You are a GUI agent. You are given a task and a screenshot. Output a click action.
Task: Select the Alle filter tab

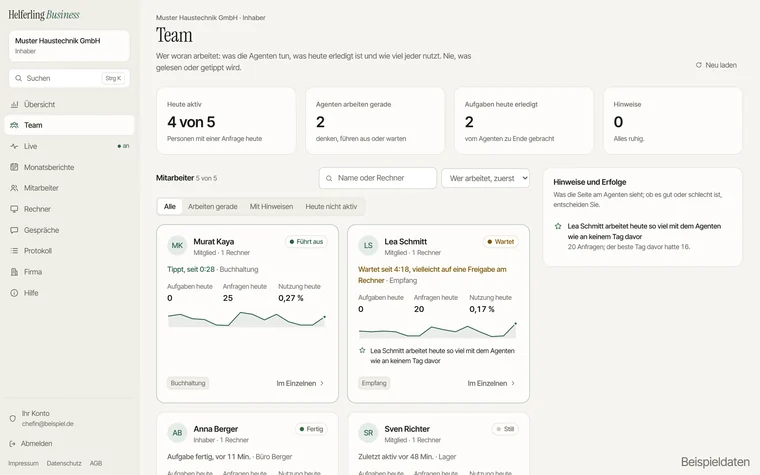pos(170,206)
